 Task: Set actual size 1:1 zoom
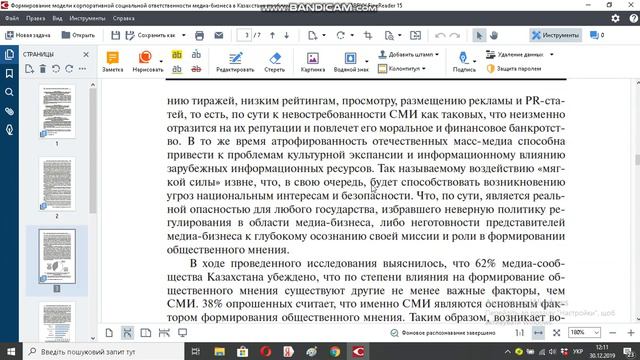(x=520, y=333)
